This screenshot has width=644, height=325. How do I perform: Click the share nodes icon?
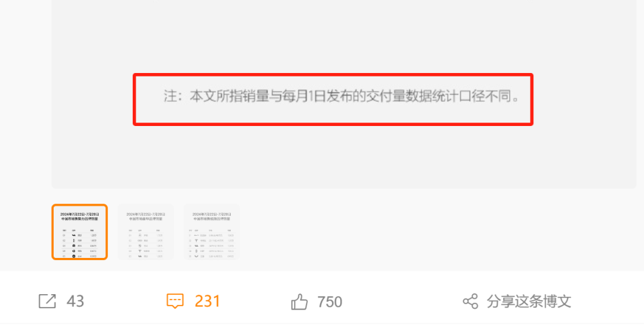(470, 301)
